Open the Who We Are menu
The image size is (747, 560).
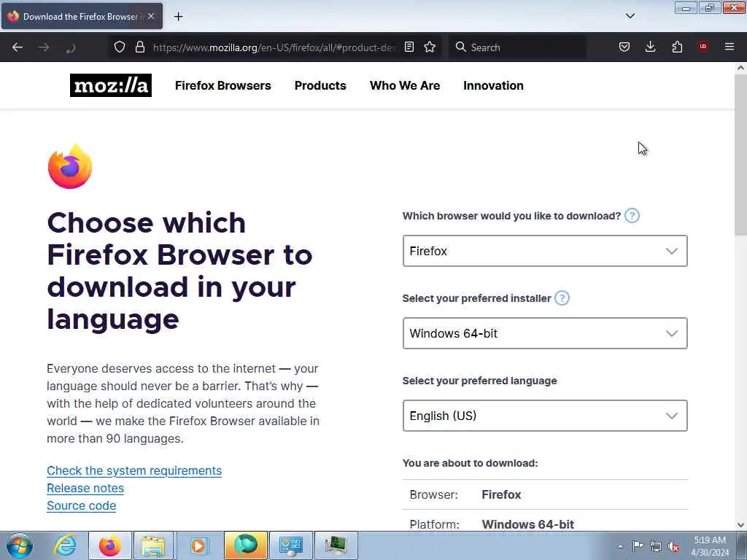[404, 86]
